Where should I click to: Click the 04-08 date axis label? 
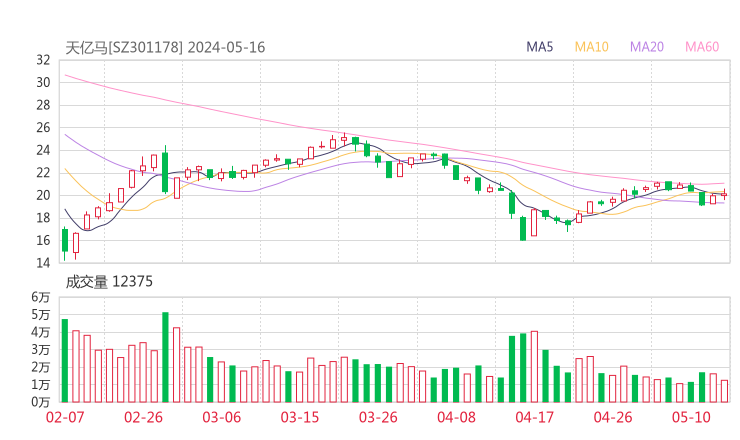coord(456,417)
